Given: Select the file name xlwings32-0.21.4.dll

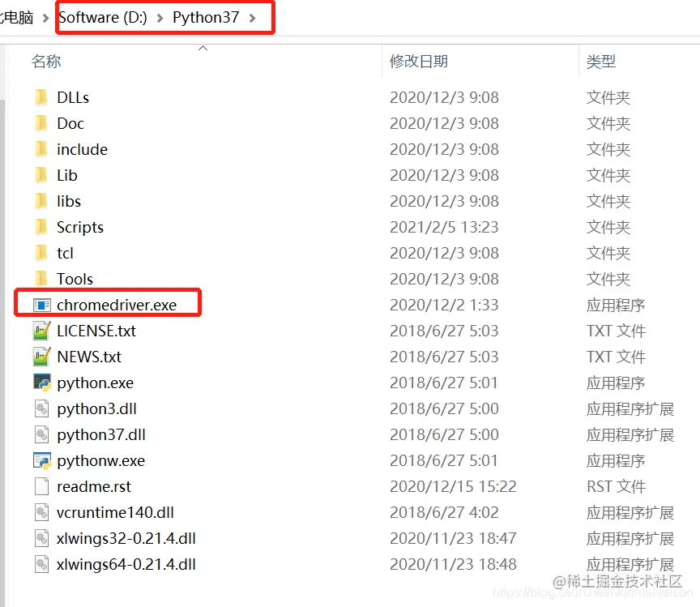Looking at the screenshot, I should pyautogui.click(x=126, y=538).
